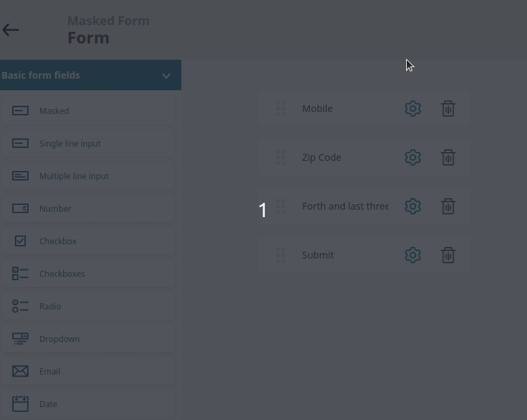527x420 pixels.
Task: Add a Number field
Action: [x=88, y=208]
